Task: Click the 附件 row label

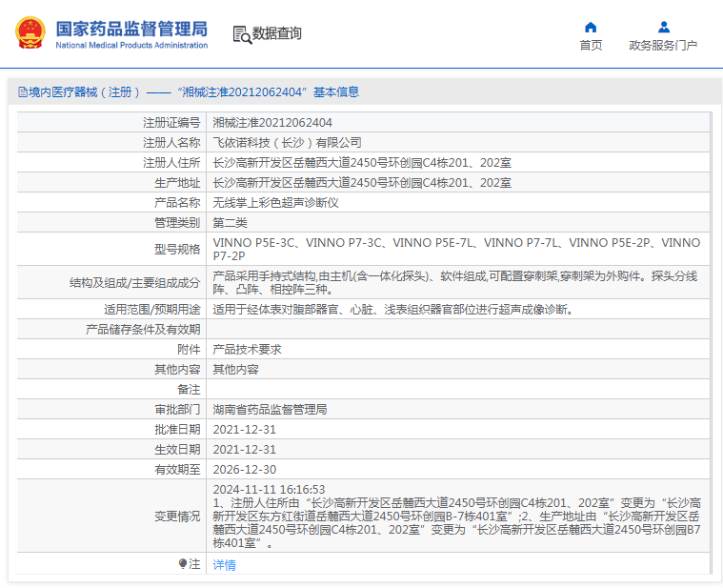Action: 189,350
